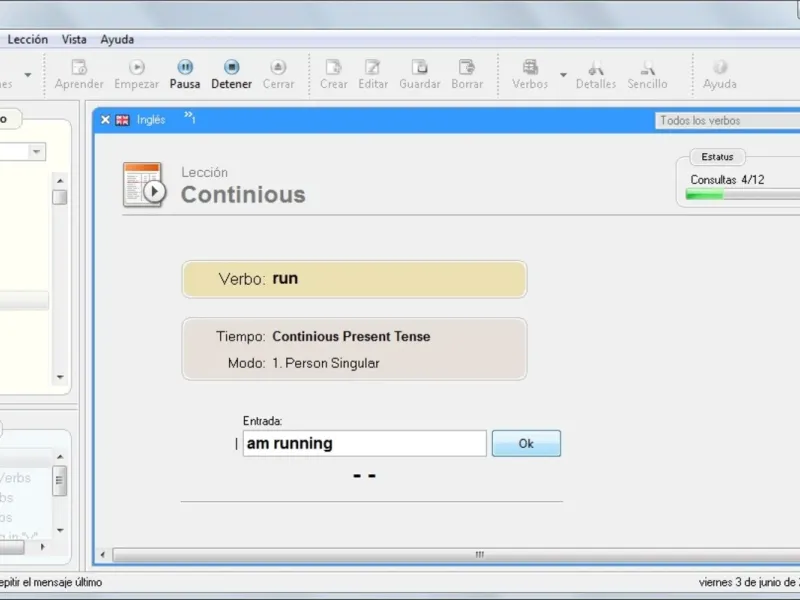This screenshot has width=800, height=600.
Task: Open the Lección menu
Action: (28, 39)
